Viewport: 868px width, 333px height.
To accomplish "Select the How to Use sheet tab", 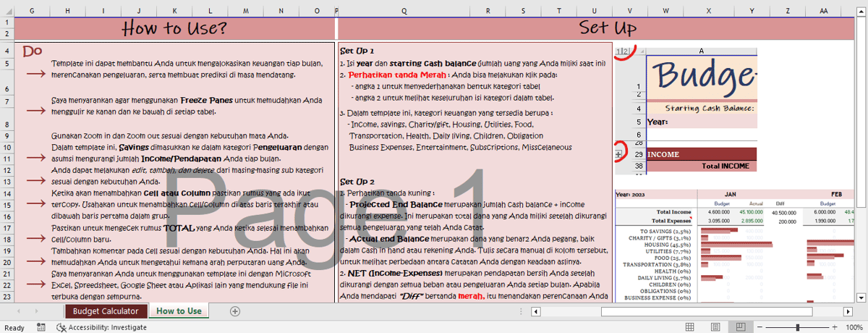I will click(x=179, y=311).
